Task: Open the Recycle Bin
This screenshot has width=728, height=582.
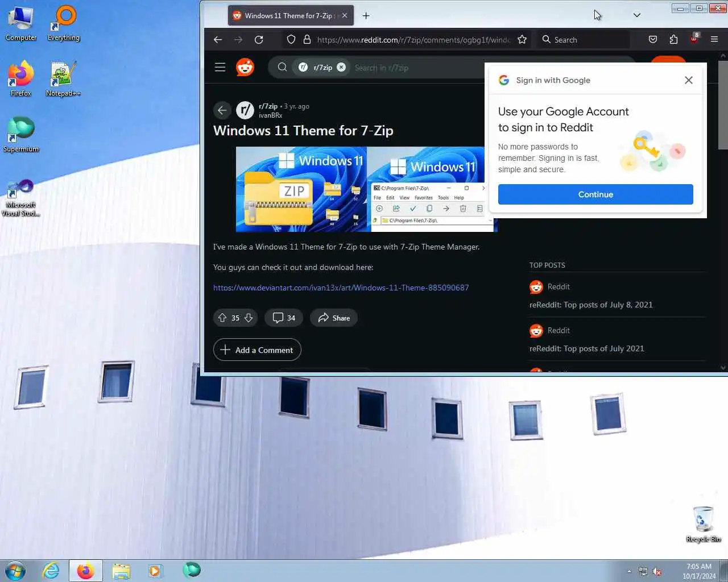Action: pos(704,524)
